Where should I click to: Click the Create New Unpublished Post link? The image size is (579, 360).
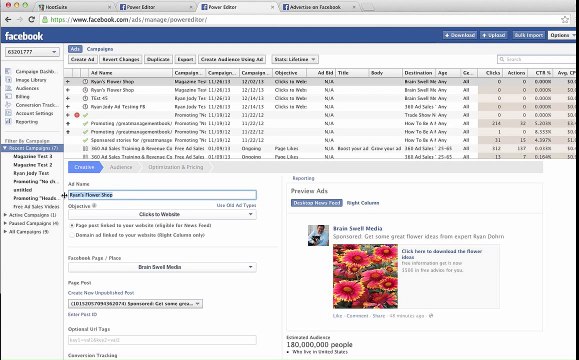click(101, 293)
